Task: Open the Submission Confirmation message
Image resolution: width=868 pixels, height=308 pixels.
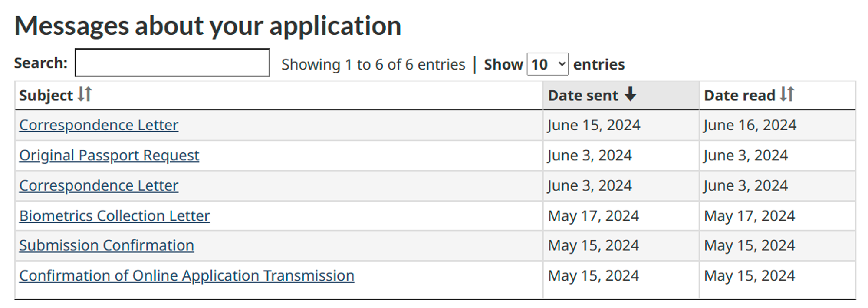Action: (106, 245)
